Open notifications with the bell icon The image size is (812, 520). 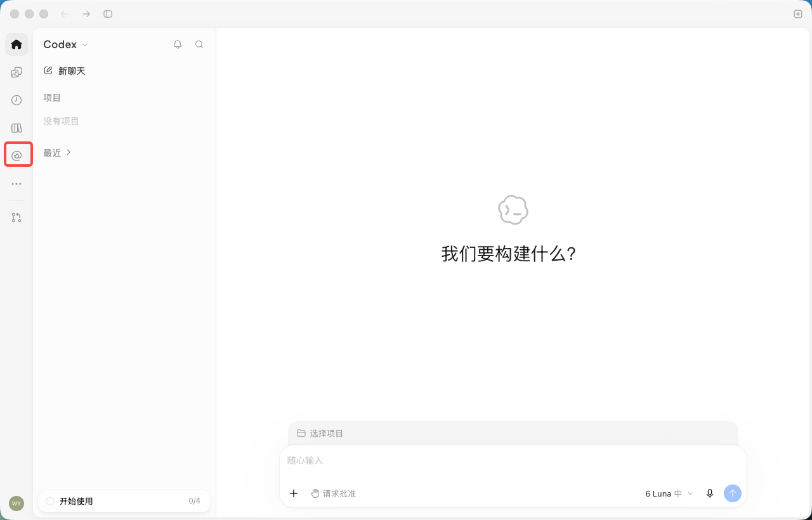[178, 44]
